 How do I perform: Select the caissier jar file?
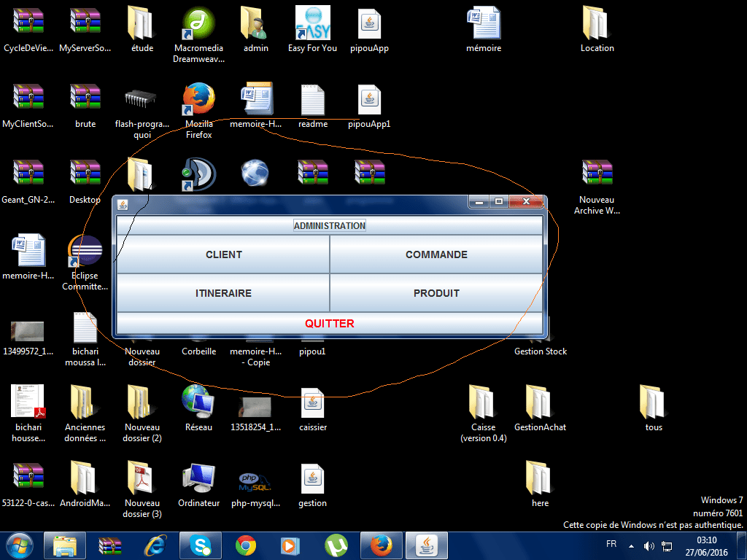click(312, 402)
